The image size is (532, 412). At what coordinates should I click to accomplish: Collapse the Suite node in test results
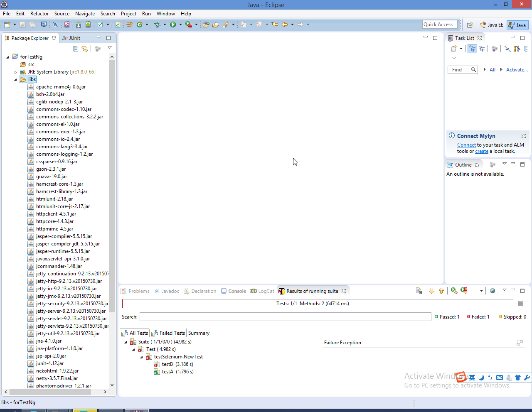[126, 342]
